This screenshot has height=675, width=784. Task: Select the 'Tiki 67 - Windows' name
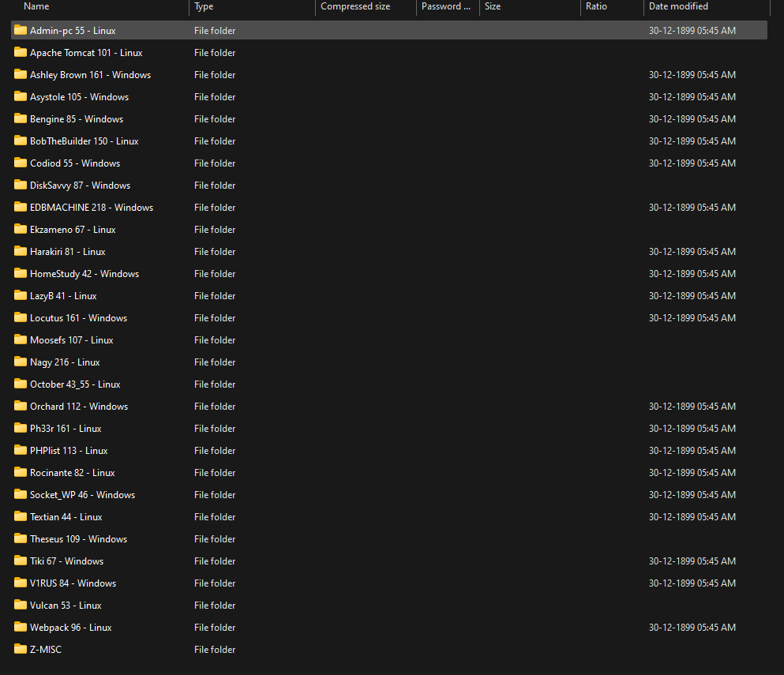[66, 561]
